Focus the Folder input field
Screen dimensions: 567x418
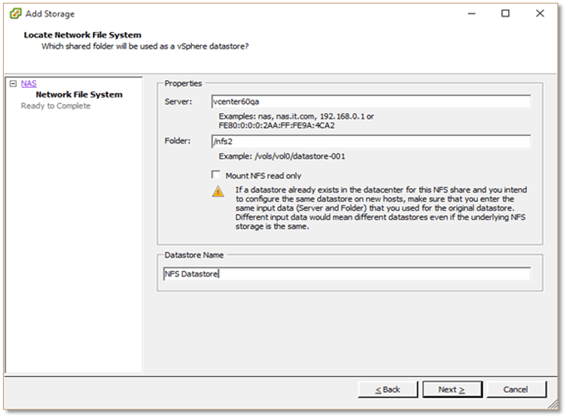point(371,141)
